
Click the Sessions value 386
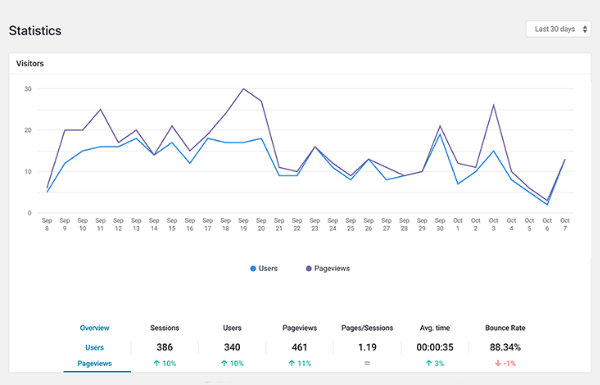[x=165, y=347]
